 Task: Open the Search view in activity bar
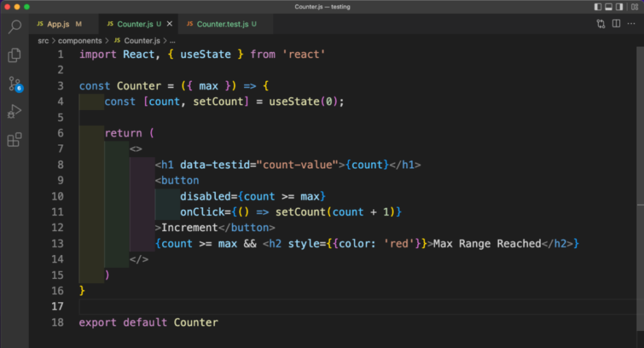[14, 28]
